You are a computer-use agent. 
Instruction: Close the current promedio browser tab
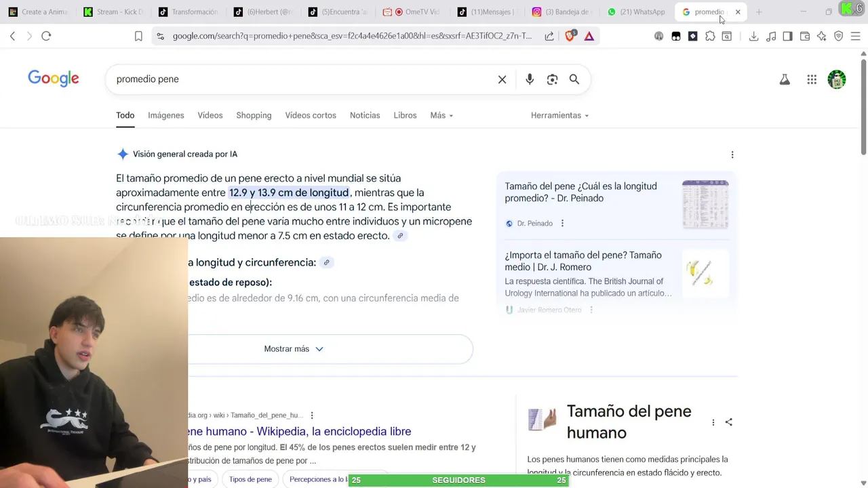click(x=738, y=12)
